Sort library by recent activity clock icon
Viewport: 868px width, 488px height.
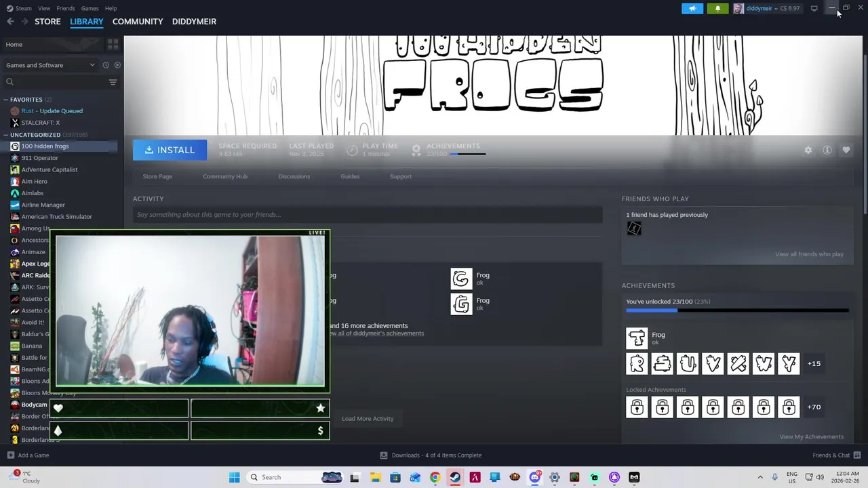click(106, 65)
